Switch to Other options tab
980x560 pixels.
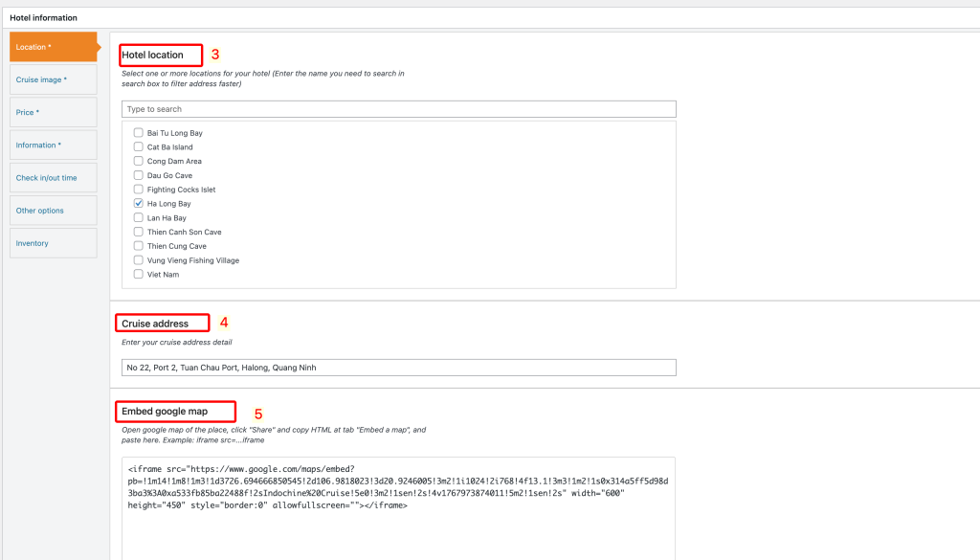(53, 211)
